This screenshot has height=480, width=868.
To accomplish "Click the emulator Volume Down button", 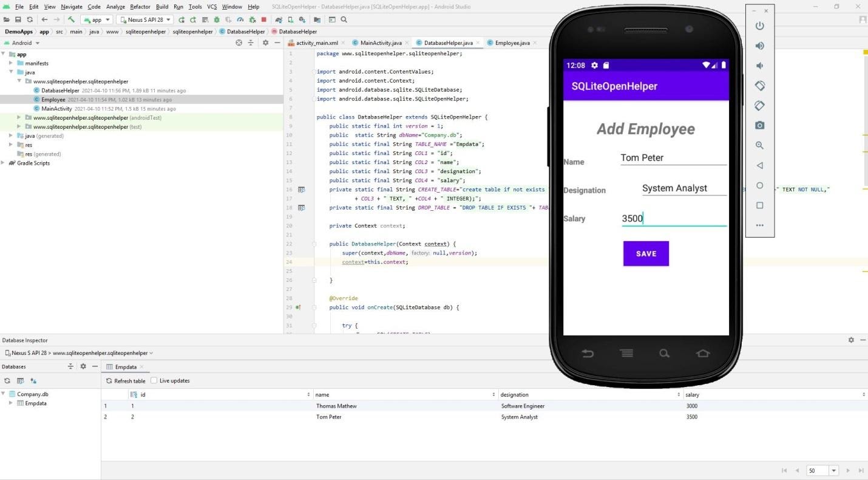I will [759, 66].
